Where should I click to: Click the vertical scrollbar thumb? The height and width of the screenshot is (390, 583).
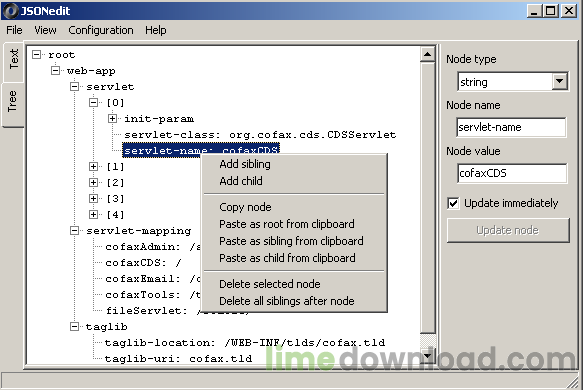point(428,198)
